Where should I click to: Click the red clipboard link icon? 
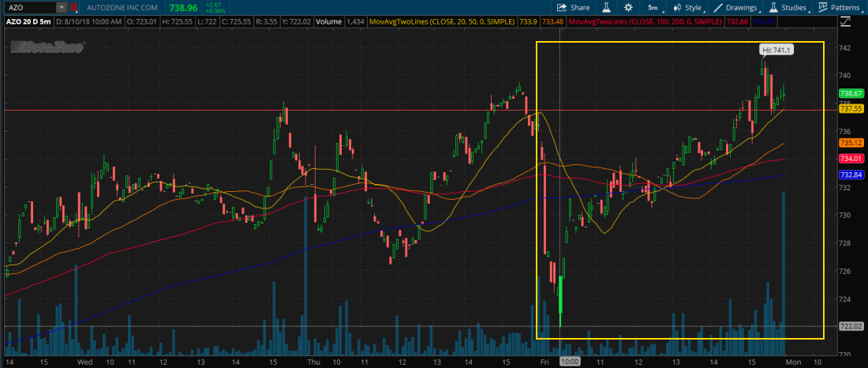[73, 8]
